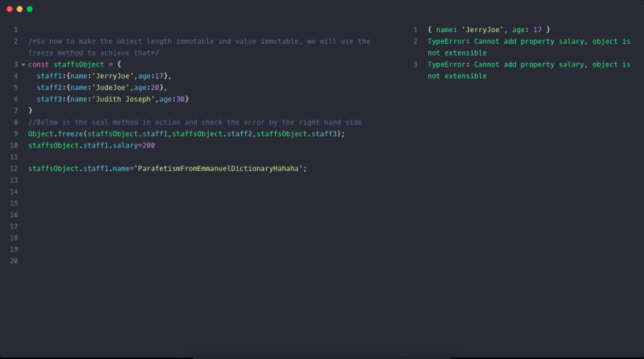Collapse the staffsObject fold arrow on line 3

pyautogui.click(x=23, y=65)
